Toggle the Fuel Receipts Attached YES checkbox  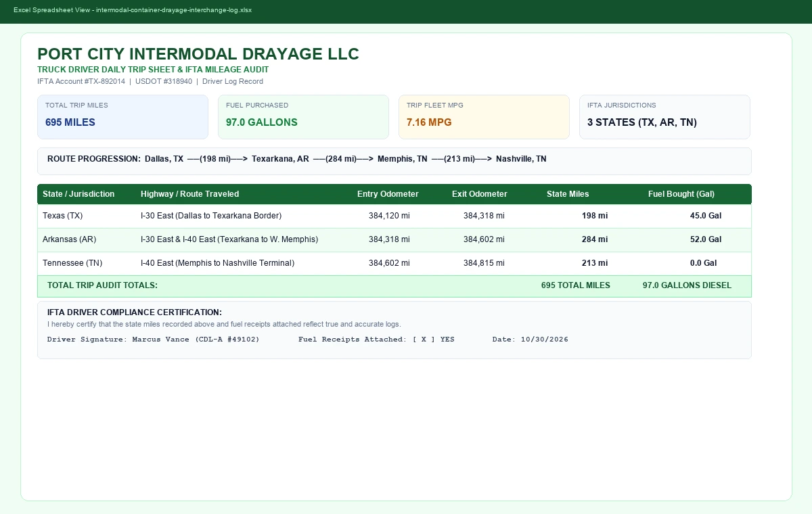tap(424, 340)
